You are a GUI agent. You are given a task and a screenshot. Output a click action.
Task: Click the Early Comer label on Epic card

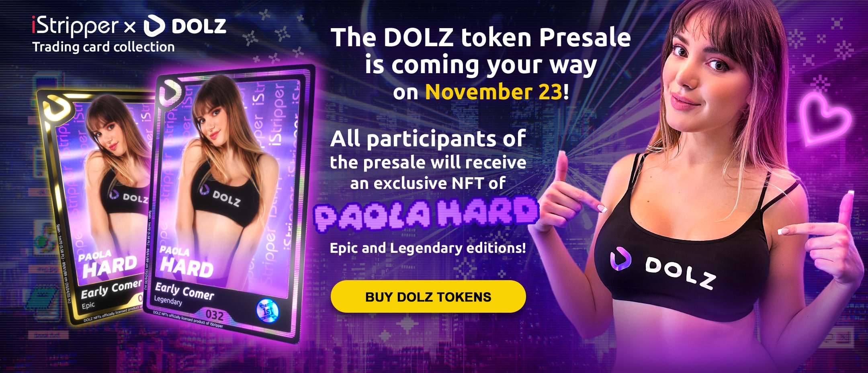pos(112,289)
